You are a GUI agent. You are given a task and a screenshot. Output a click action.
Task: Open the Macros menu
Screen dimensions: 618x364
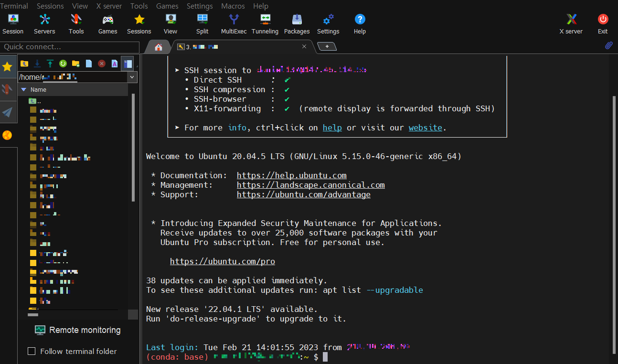[233, 6]
